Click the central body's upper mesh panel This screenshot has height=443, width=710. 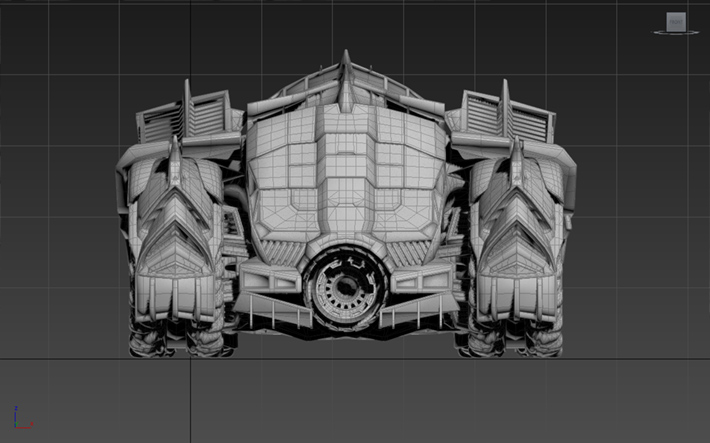pos(346,150)
